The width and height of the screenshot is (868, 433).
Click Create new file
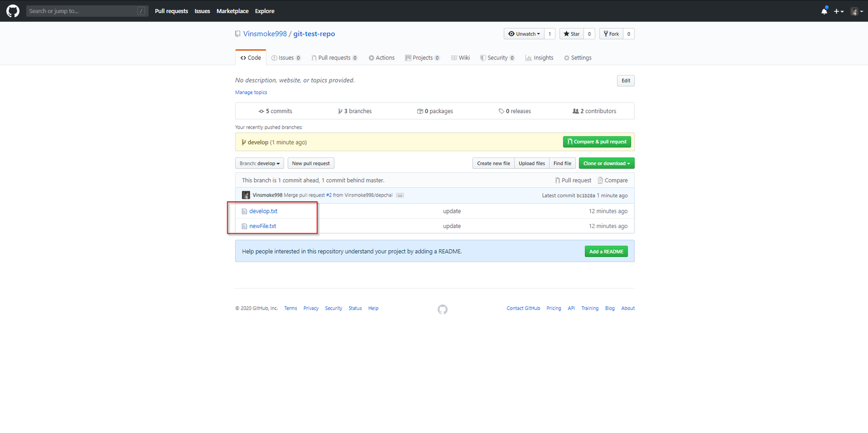tap(493, 163)
